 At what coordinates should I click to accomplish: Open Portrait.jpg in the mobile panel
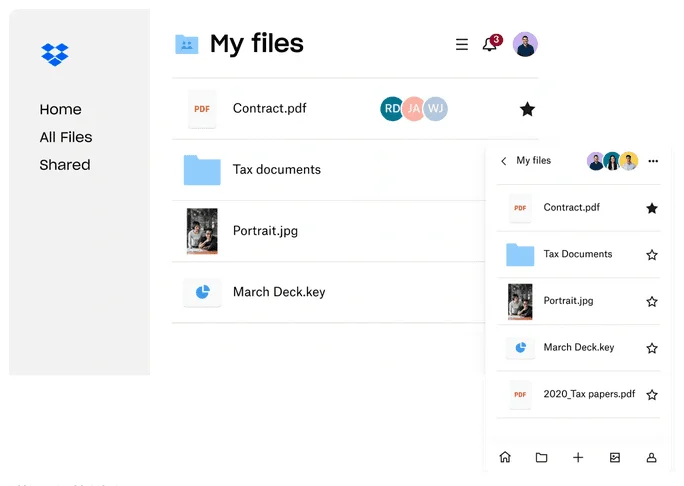click(x=568, y=301)
